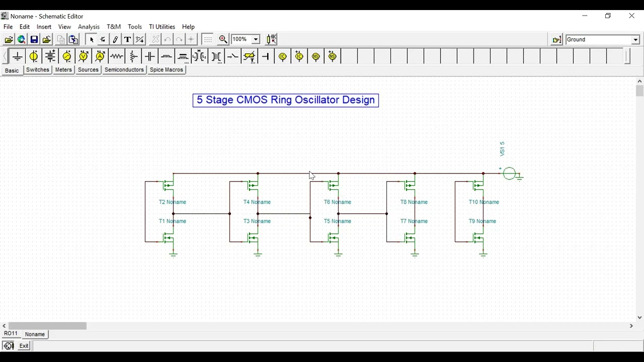Save the schematic with the floppy disk icon
This screenshot has height=362, width=644.
click(34, 40)
